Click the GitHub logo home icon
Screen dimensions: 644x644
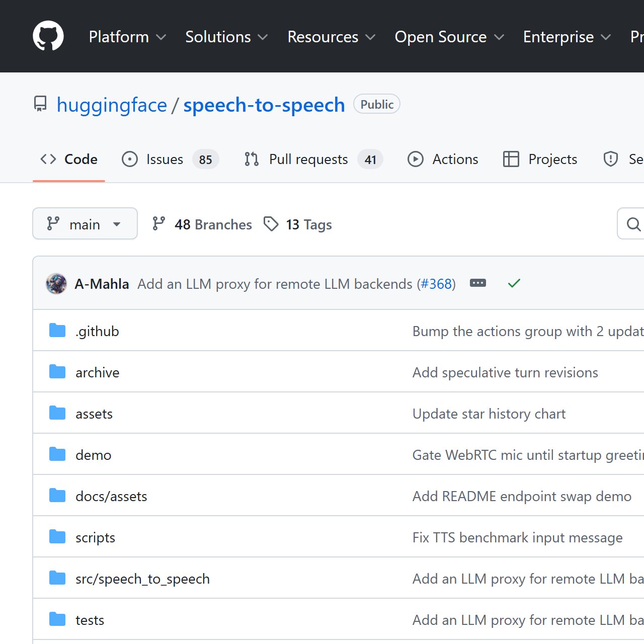pyautogui.click(x=48, y=36)
